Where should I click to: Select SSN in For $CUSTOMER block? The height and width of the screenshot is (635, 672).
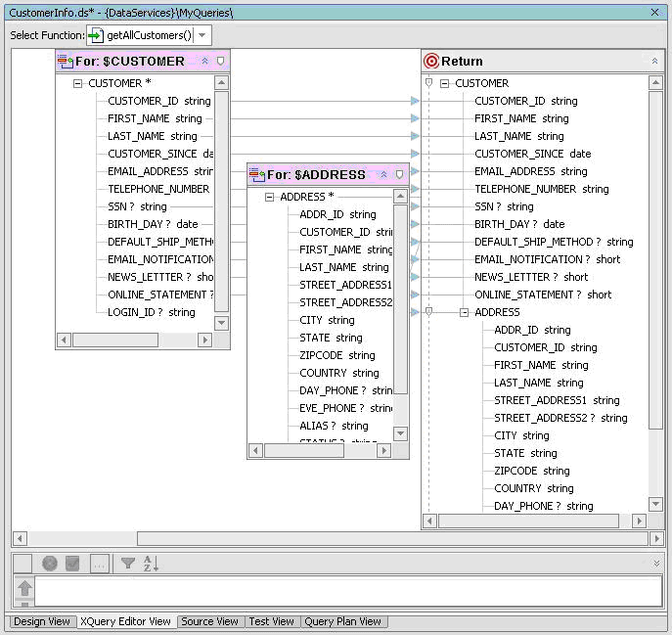137,206
